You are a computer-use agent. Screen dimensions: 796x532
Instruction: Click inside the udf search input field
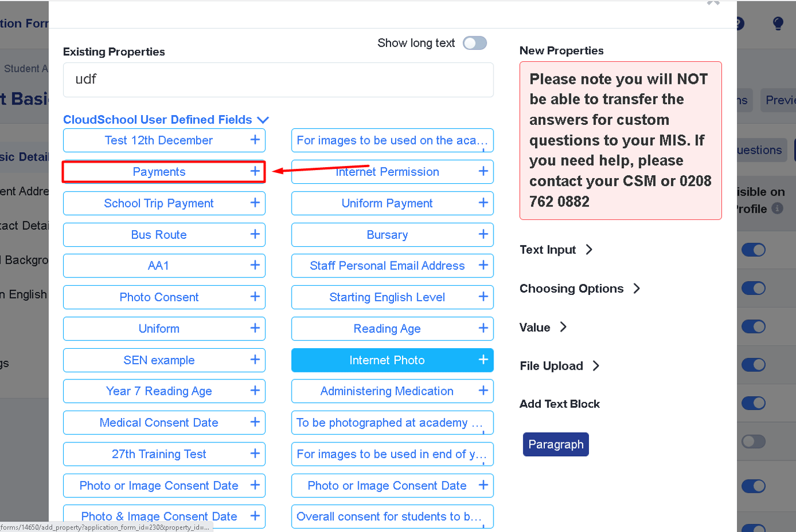(x=278, y=79)
